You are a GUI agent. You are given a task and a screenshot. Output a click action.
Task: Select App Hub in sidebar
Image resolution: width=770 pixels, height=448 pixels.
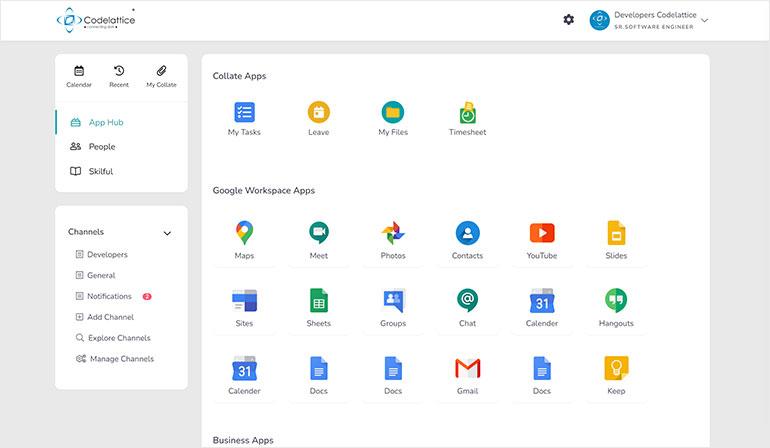[x=121, y=122]
